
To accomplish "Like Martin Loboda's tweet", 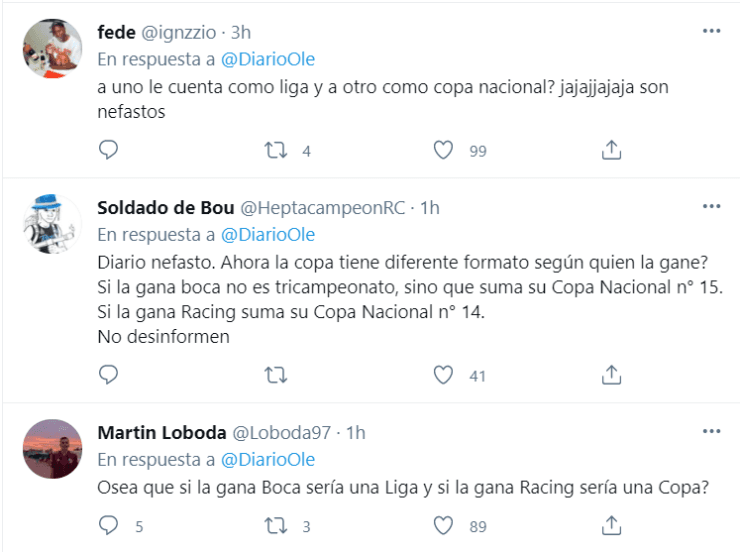I will (x=443, y=525).
